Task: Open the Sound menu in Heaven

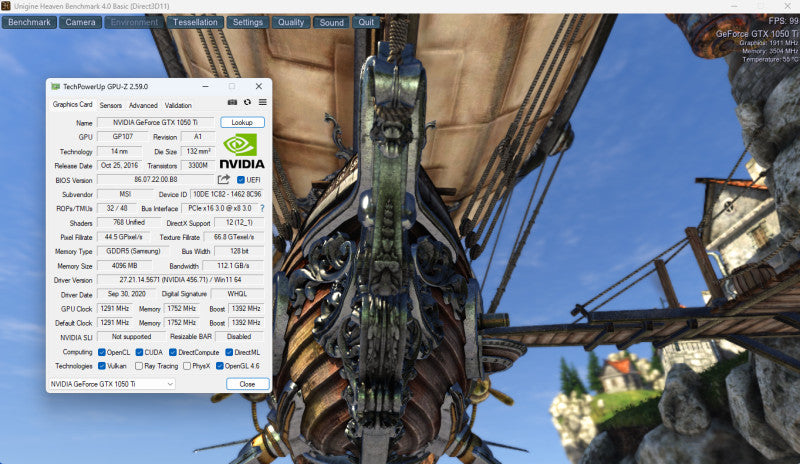Action: tap(332, 22)
